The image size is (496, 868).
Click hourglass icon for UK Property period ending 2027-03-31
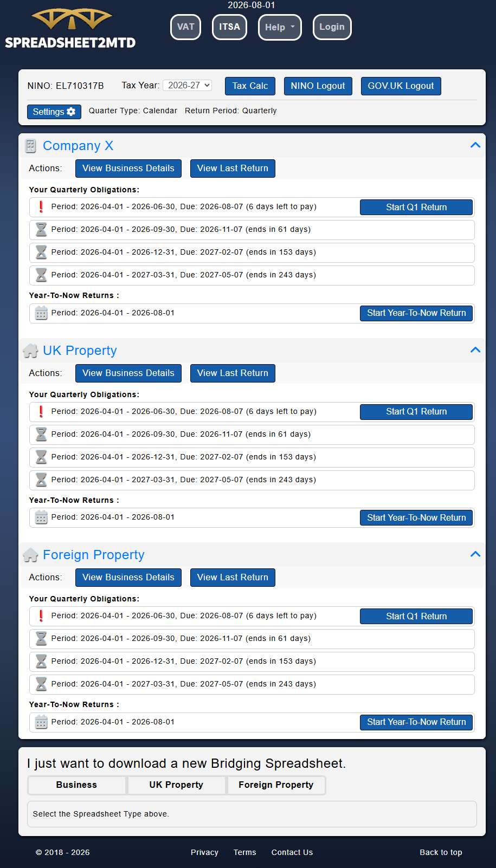(x=41, y=480)
